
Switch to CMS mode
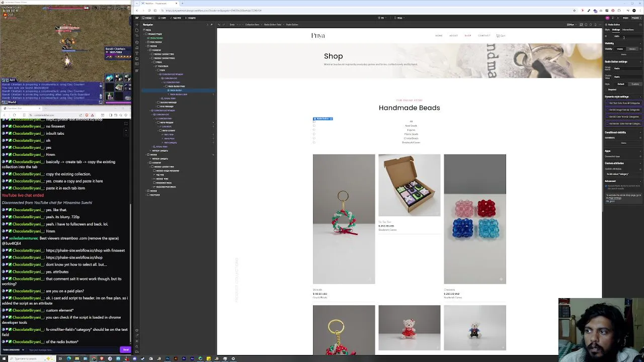[x=163, y=18]
